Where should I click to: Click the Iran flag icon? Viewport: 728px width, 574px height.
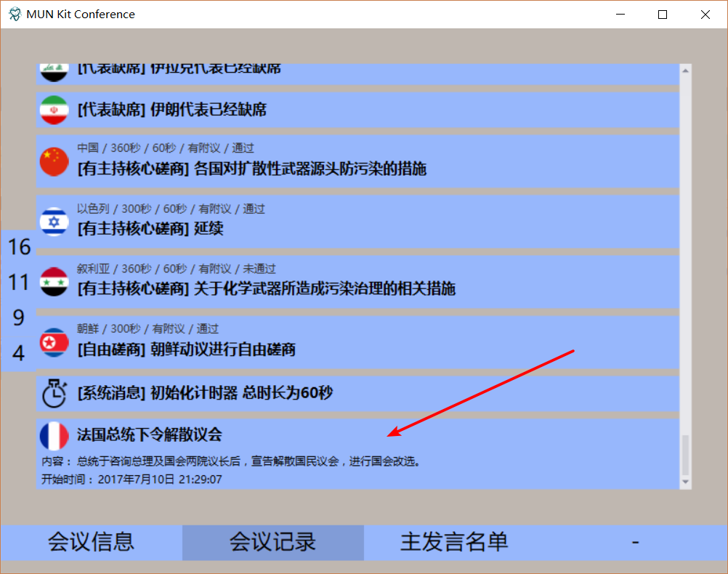54,110
